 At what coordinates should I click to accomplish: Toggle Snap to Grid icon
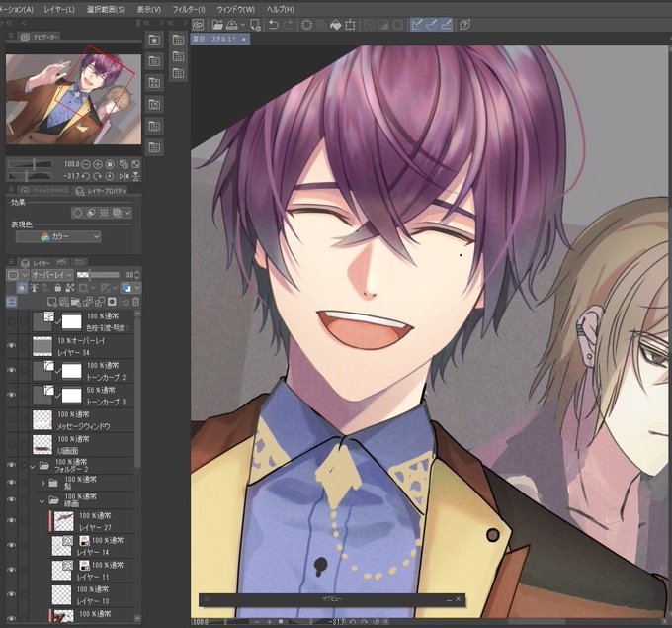click(446, 25)
